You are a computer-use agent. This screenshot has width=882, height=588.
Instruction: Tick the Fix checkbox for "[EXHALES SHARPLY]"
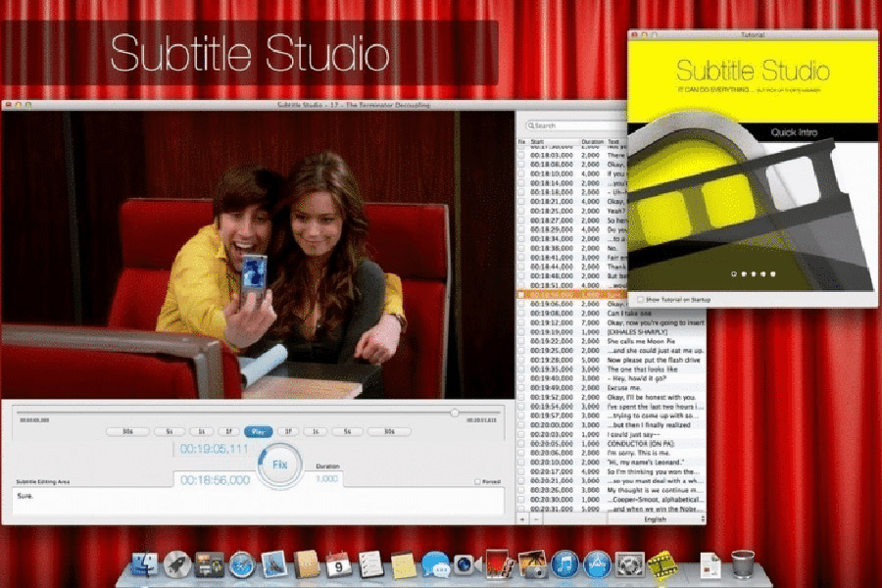click(x=521, y=332)
